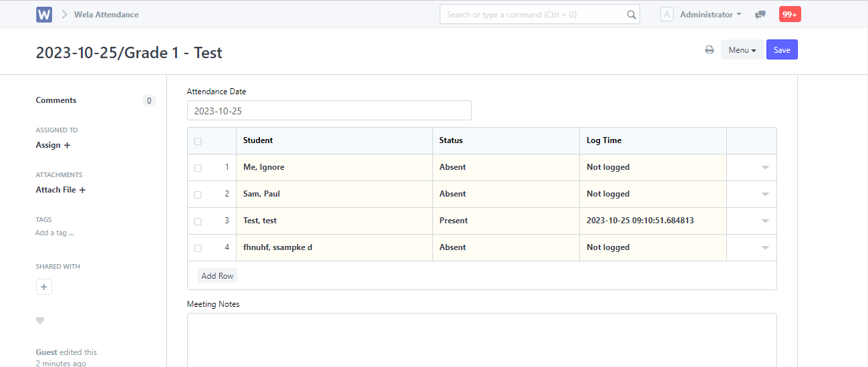Viewport: 868px width, 367px height.
Task: Click the plus icon beside Attach File
Action: click(x=82, y=190)
